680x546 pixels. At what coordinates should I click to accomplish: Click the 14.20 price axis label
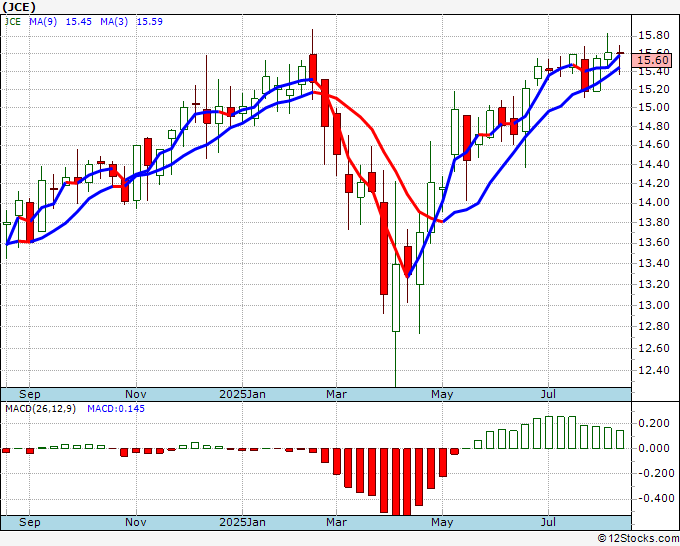[x=654, y=183]
